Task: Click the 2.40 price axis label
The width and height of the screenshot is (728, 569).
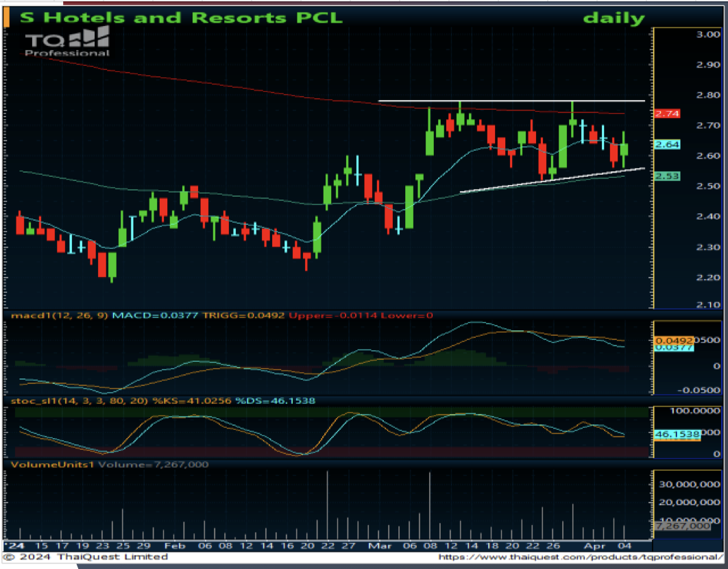Action: pos(708,217)
